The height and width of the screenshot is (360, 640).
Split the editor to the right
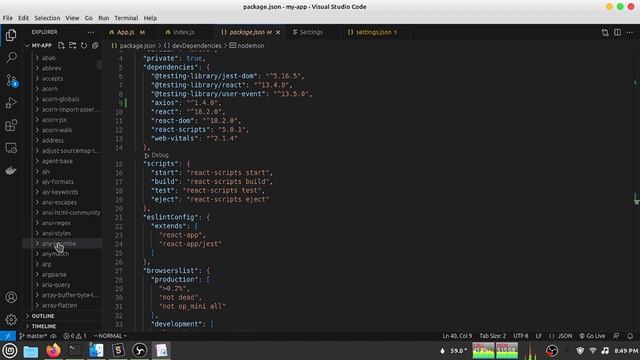[617, 32]
